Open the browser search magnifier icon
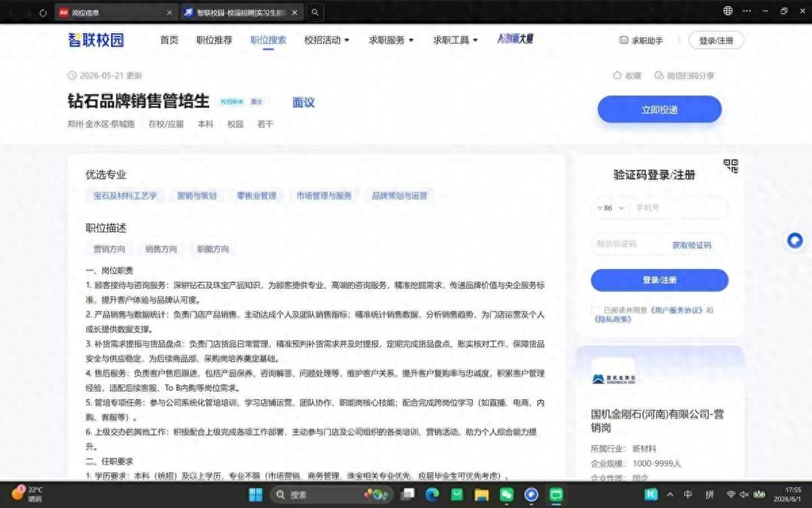The image size is (812, 508). (315, 12)
